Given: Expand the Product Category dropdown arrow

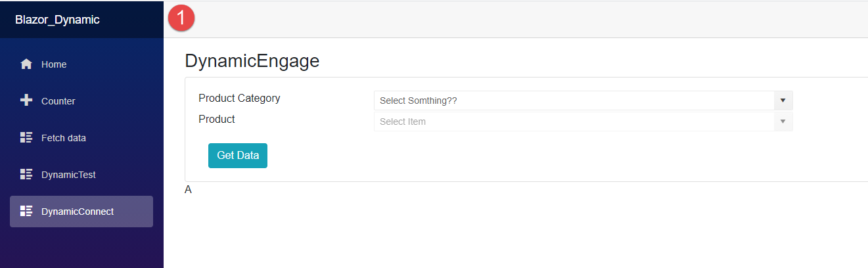Looking at the screenshot, I should pyautogui.click(x=783, y=100).
